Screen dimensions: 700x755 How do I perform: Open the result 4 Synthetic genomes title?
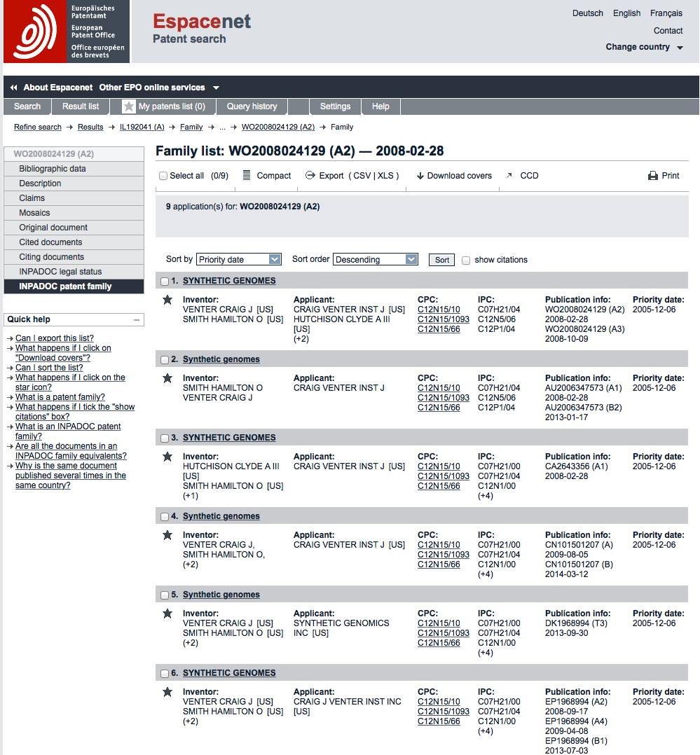(x=221, y=516)
